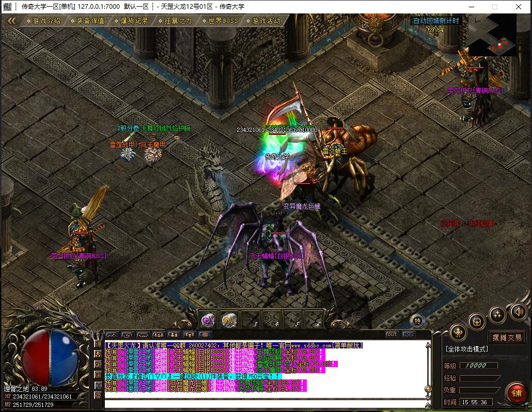Open the skills sparkle icon
This screenshot has width=532, height=412.
(x=497, y=314)
